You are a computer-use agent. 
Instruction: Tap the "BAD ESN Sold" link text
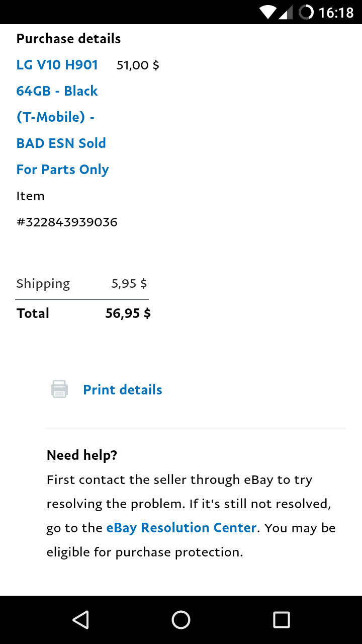point(61,143)
